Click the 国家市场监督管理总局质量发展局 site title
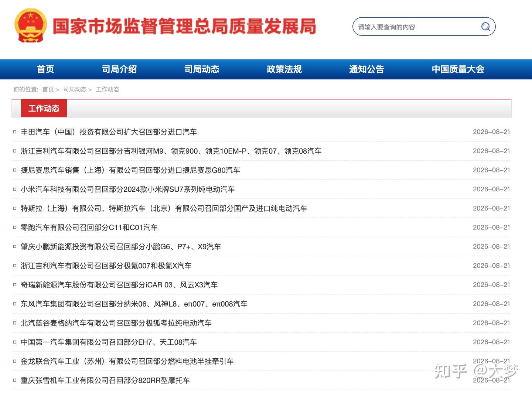Image resolution: width=532 pixels, height=393 pixels. [184, 26]
